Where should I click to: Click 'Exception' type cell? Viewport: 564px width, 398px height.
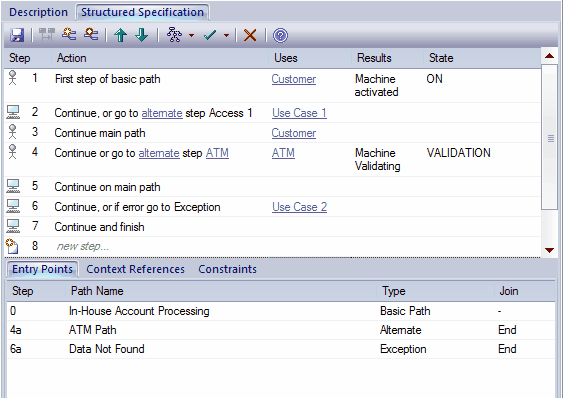[403, 349]
